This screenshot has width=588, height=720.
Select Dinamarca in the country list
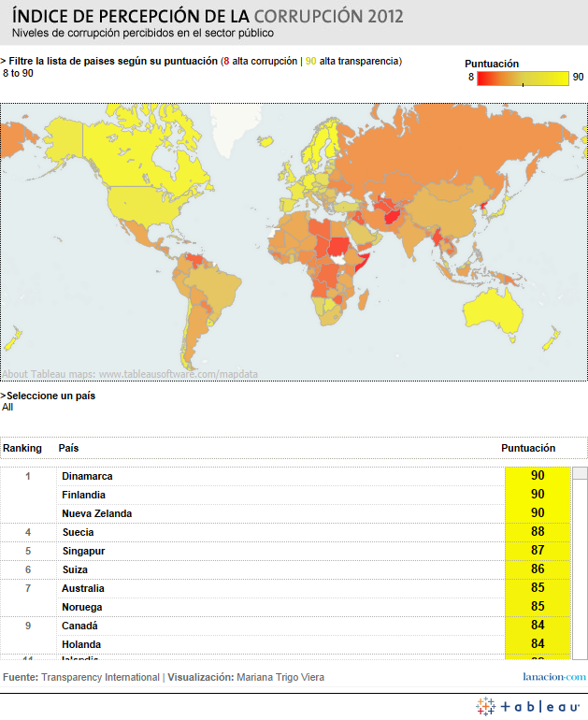(x=87, y=476)
